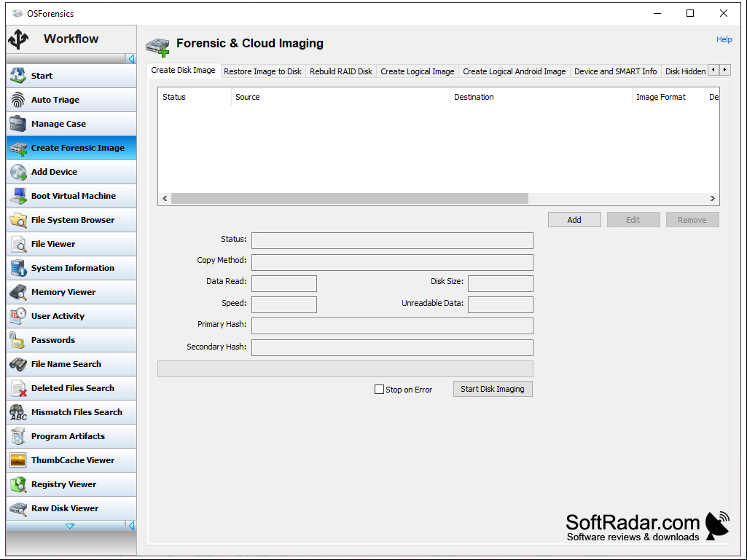This screenshot has height=560, width=747.
Task: Click the Add Device disc icon
Action: pyautogui.click(x=18, y=171)
